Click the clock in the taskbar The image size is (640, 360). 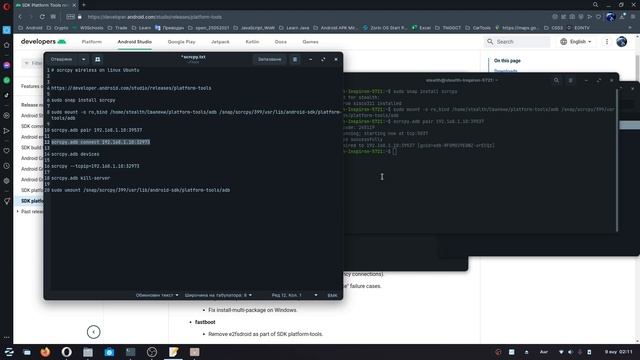618,352
